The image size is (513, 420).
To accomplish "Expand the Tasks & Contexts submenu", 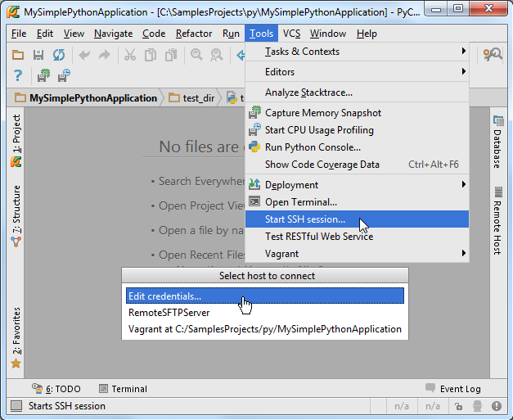I will (357, 52).
